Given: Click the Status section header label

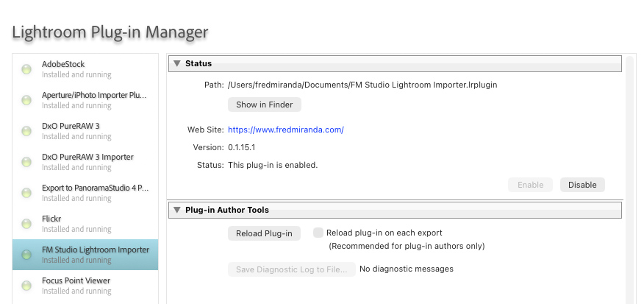Looking at the screenshot, I should (198, 63).
